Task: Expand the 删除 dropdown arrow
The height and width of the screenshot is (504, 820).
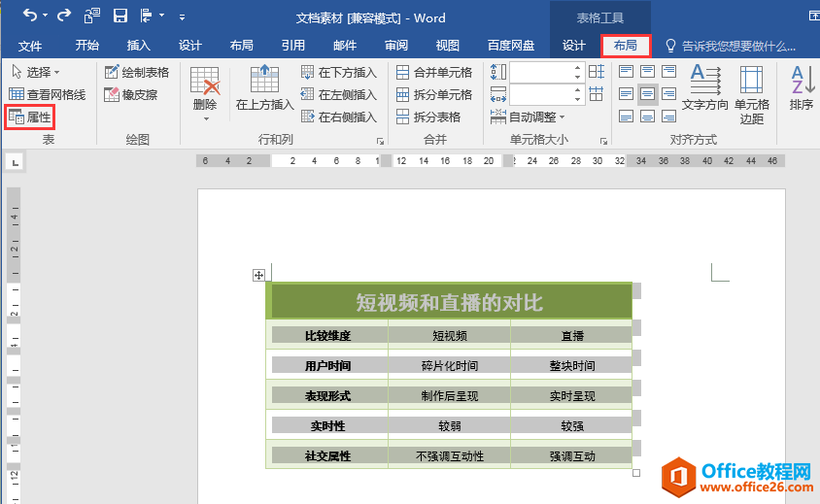Action: [x=206, y=119]
